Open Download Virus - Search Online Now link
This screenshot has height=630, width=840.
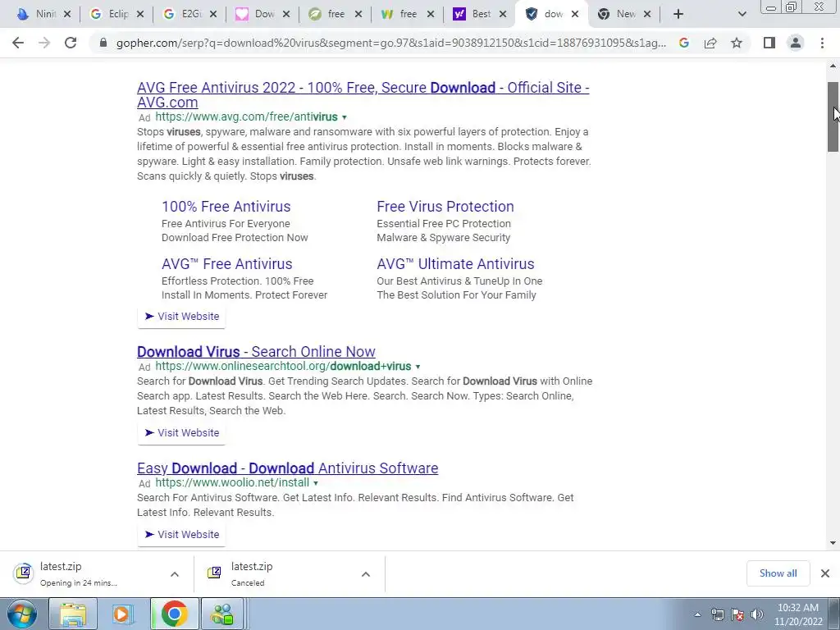[256, 351]
